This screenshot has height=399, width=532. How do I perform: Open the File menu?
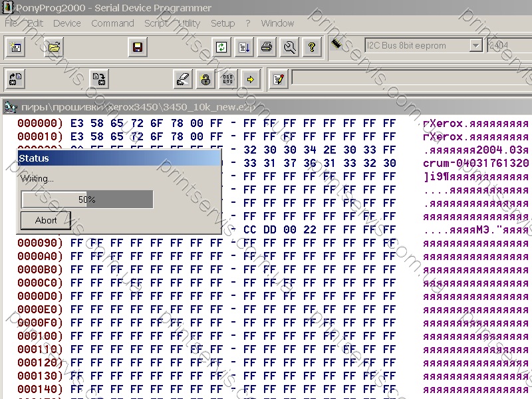11,23
